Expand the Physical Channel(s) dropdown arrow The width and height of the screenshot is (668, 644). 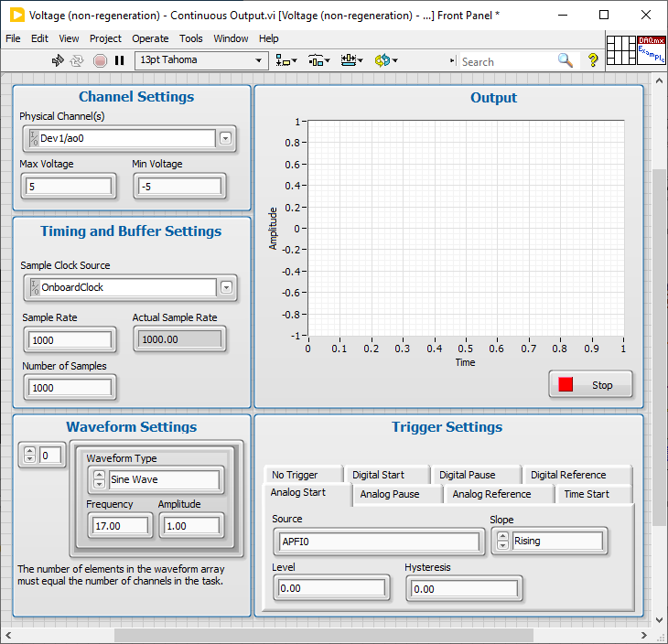(225, 138)
